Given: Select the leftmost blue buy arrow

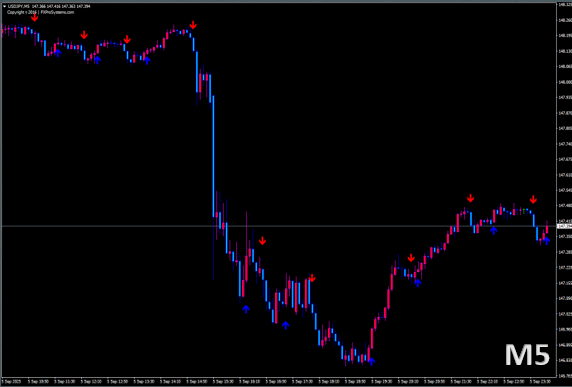Looking at the screenshot, I should [58, 53].
